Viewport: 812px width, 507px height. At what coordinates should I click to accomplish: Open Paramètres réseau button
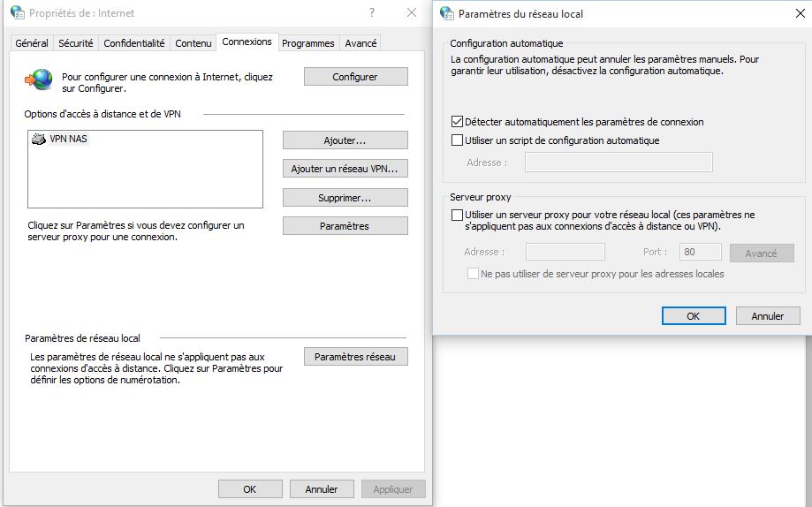[x=355, y=357]
